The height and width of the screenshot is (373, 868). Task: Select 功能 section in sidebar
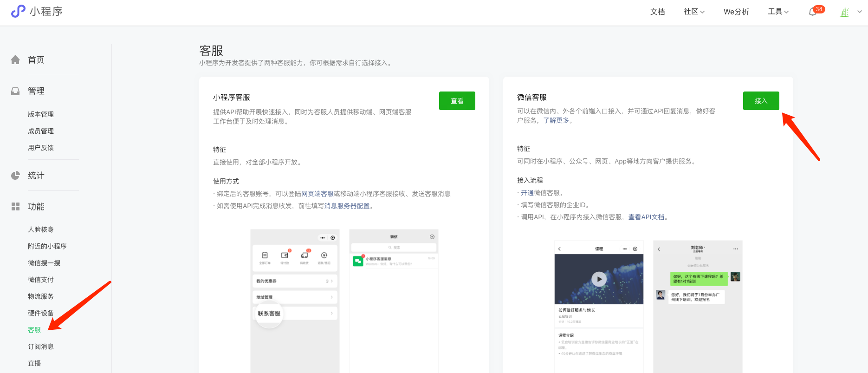[36, 207]
